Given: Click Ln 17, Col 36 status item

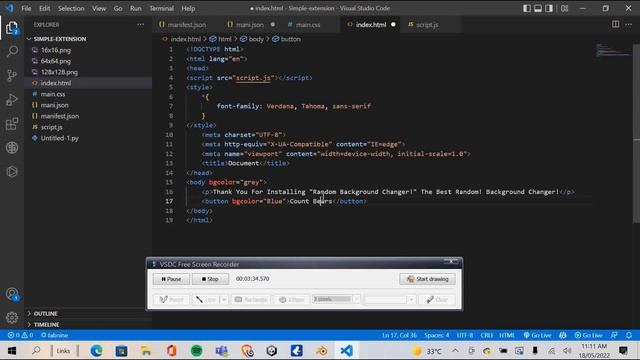Looking at the screenshot, I should coord(399,335).
